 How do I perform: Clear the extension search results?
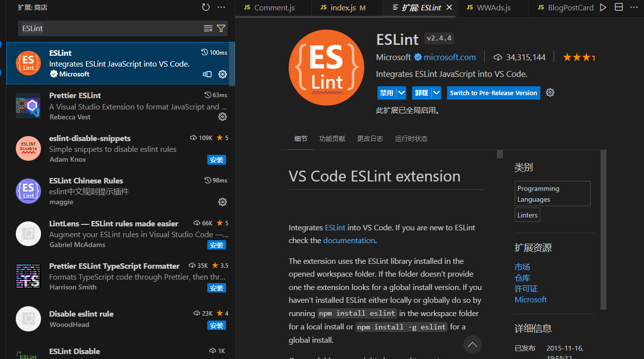[208, 29]
